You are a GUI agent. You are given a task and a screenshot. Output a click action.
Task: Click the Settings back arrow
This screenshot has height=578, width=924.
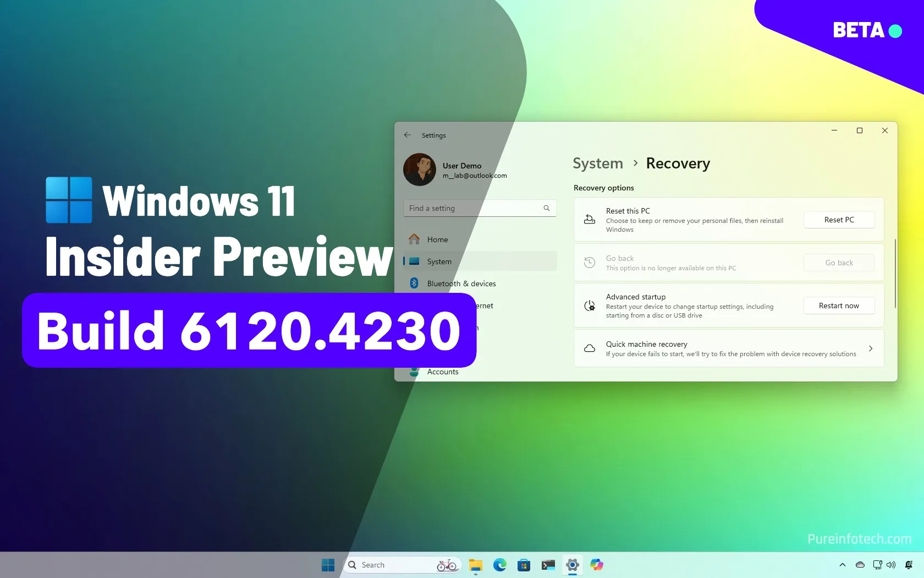(408, 135)
